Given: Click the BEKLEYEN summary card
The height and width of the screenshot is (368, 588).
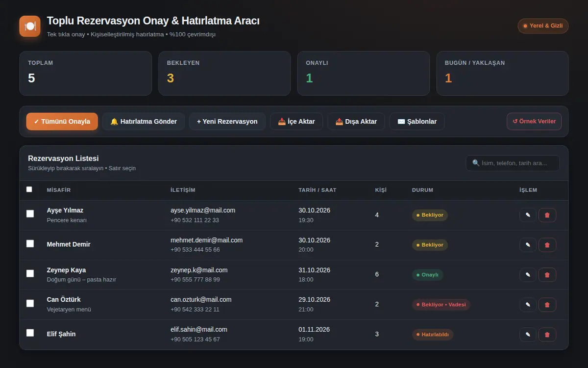Looking at the screenshot, I should [224, 73].
